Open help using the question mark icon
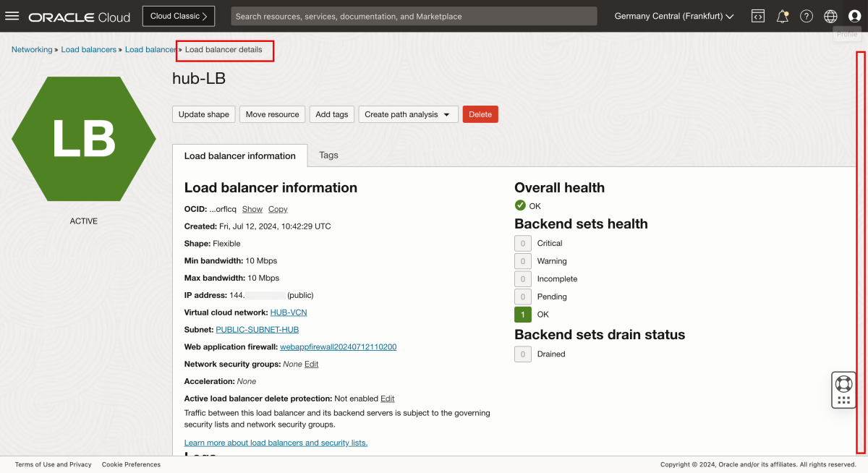 pos(807,16)
